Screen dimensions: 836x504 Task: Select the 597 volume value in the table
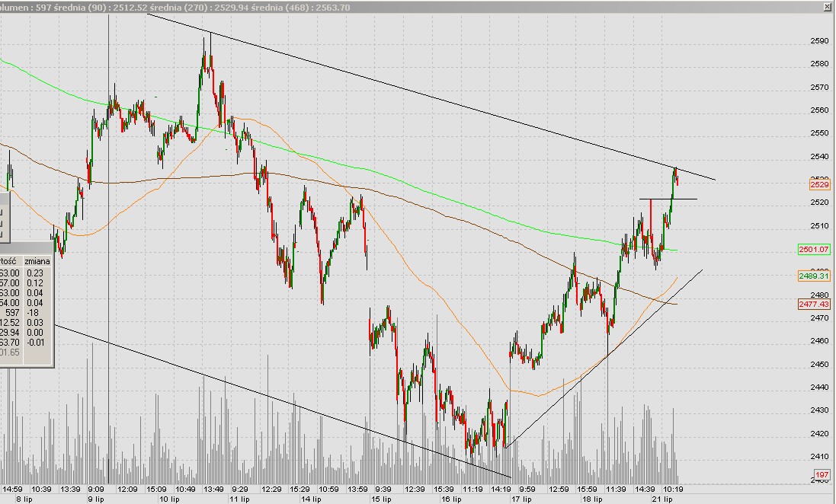[12, 313]
